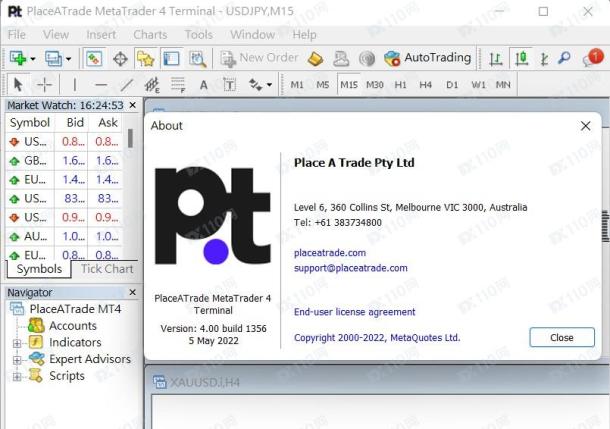610x429 pixels.
Task: Switch timeframe to M15
Action: (349, 85)
